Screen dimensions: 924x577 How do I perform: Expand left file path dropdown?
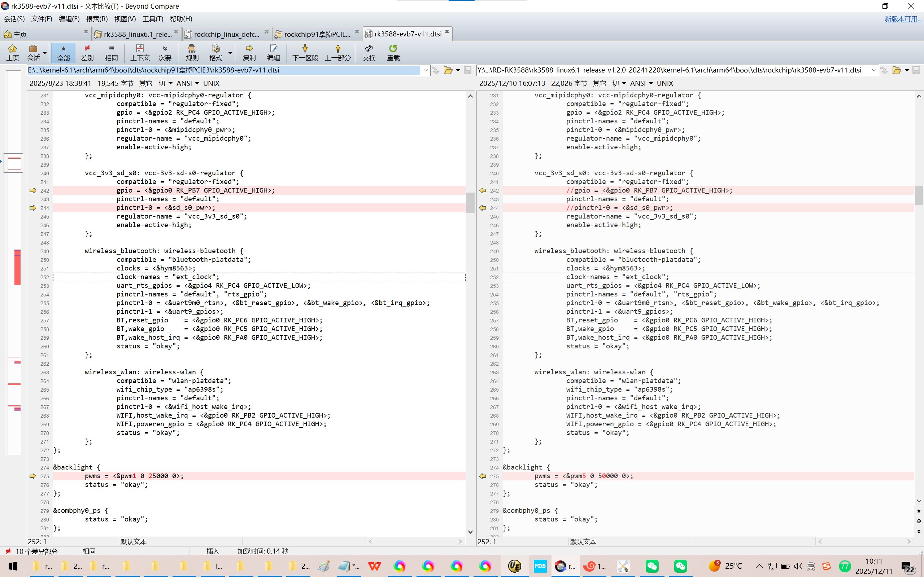pyautogui.click(x=425, y=70)
